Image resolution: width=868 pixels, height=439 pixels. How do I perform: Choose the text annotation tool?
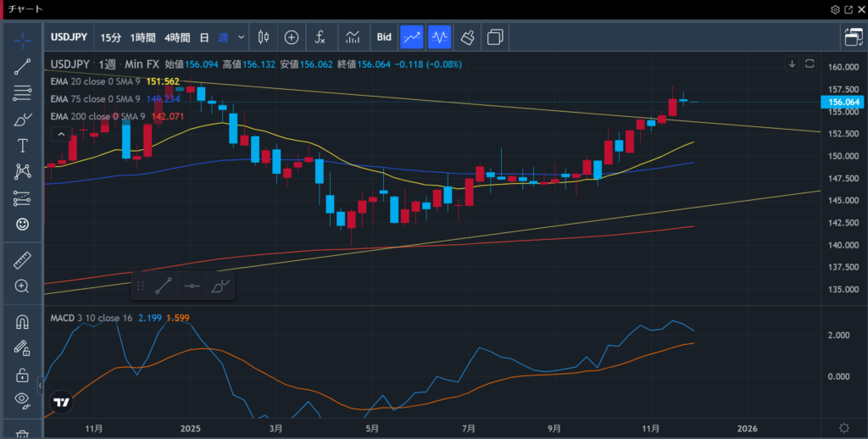[x=23, y=146]
